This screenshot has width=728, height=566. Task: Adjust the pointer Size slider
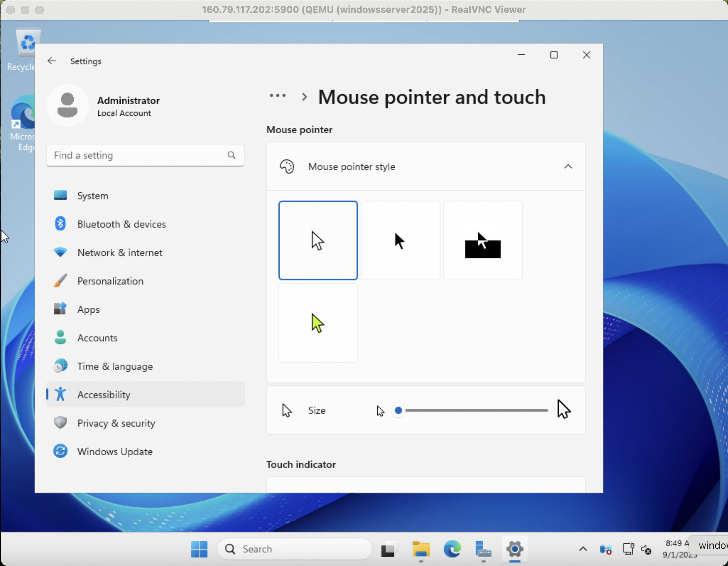[x=399, y=411]
